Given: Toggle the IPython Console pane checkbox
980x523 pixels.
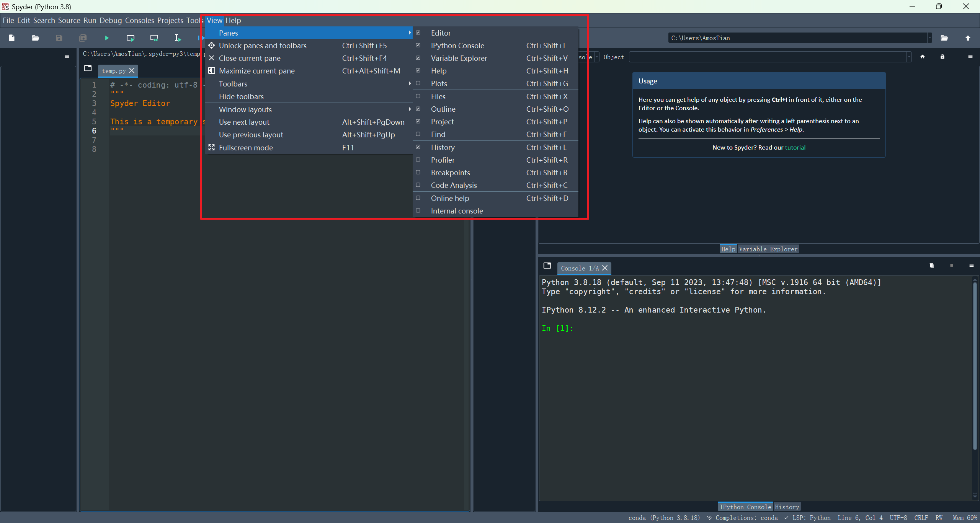Looking at the screenshot, I should [418, 46].
